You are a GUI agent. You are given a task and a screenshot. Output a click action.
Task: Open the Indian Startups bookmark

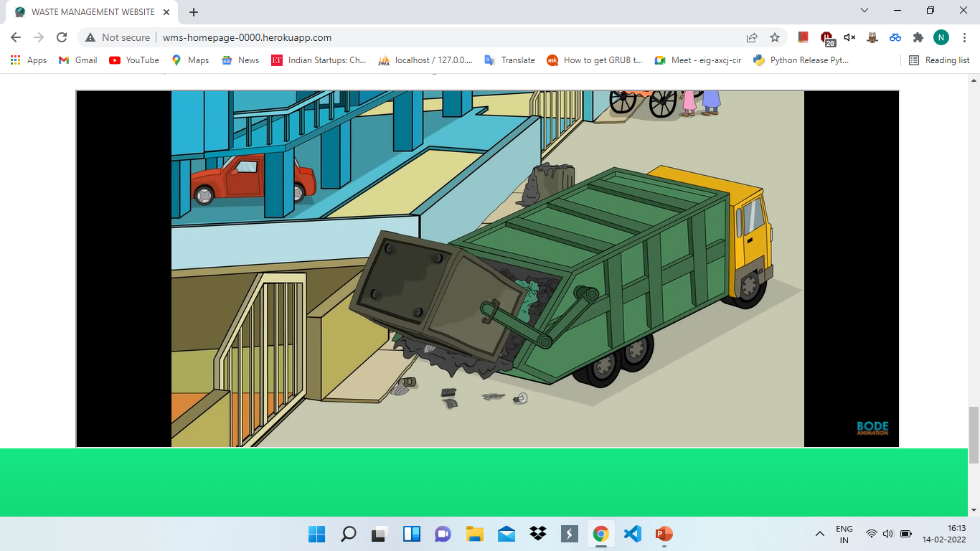[319, 60]
